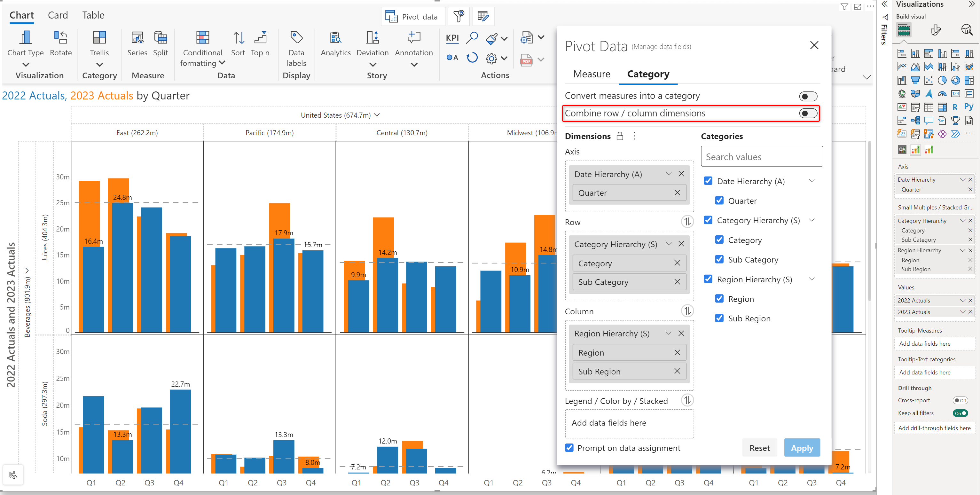
Task: Remove Sub Region from Column
Action: 677,371
